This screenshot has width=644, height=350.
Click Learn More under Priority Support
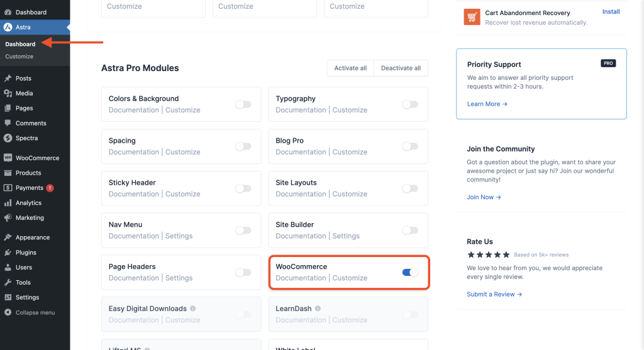pyautogui.click(x=487, y=104)
